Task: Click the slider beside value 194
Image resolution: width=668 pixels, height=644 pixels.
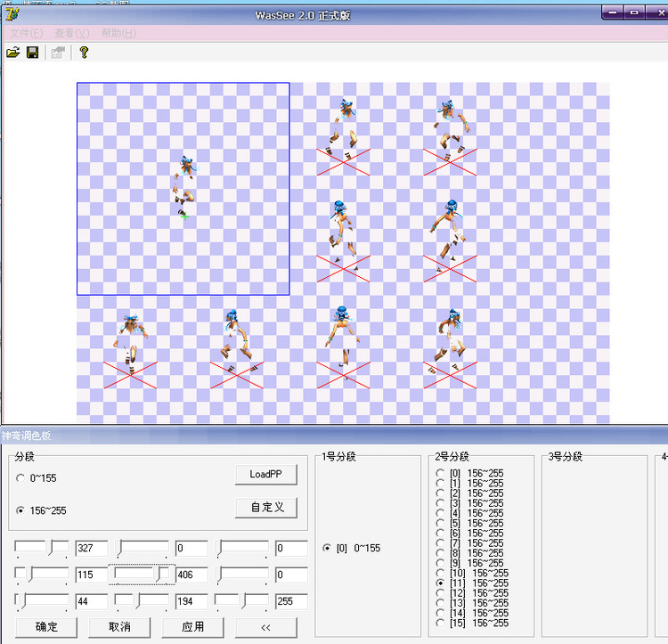Action: click(x=142, y=602)
